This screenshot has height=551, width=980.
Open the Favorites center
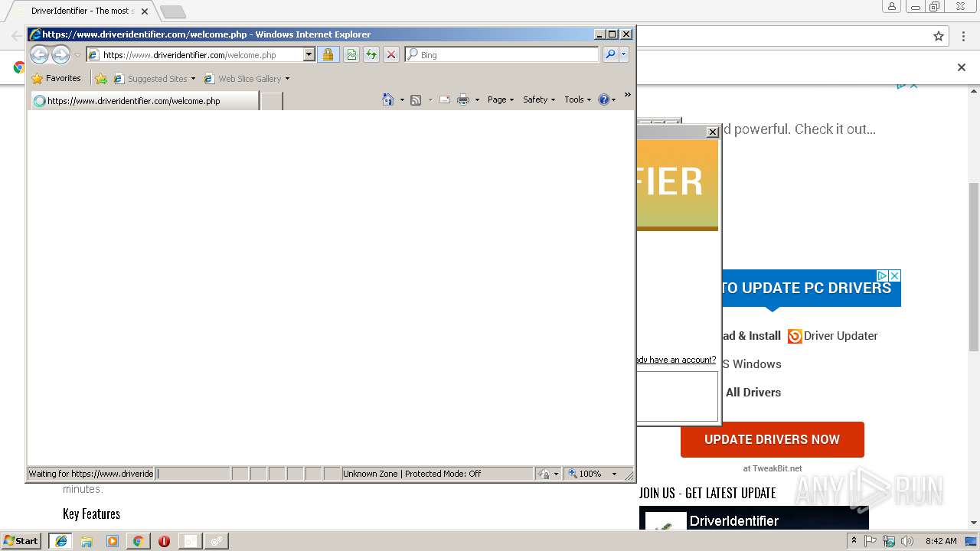click(x=56, y=78)
